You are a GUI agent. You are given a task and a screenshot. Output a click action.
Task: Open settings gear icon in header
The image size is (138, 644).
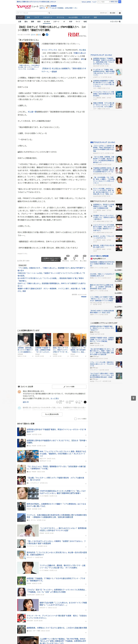click(120, 13)
